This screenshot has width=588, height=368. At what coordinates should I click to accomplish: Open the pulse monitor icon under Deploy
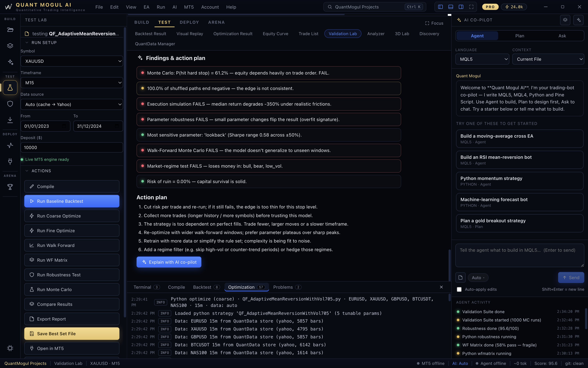click(x=10, y=145)
